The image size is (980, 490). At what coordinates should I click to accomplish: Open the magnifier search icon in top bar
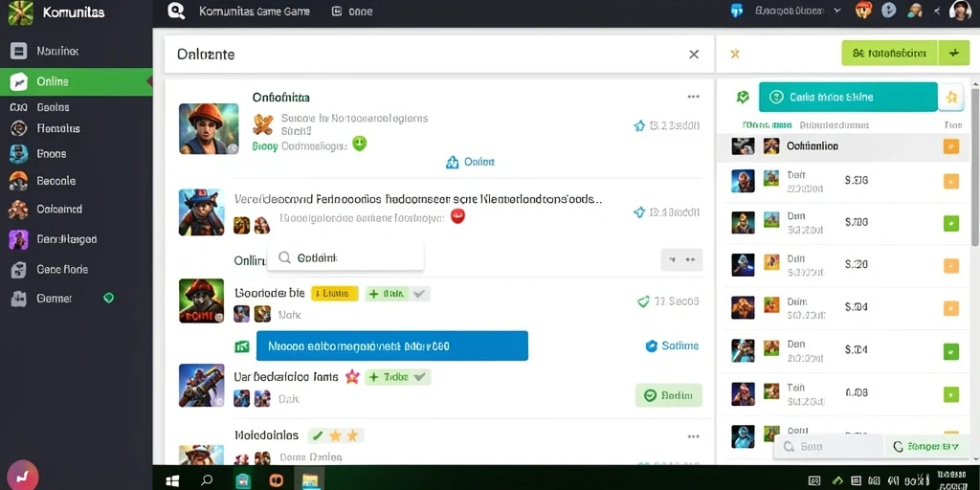(x=177, y=11)
